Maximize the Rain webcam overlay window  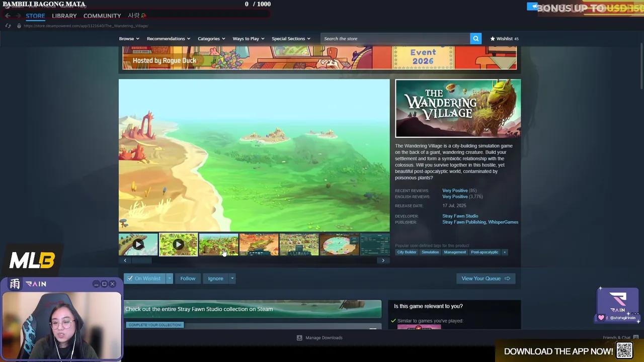tap(104, 284)
